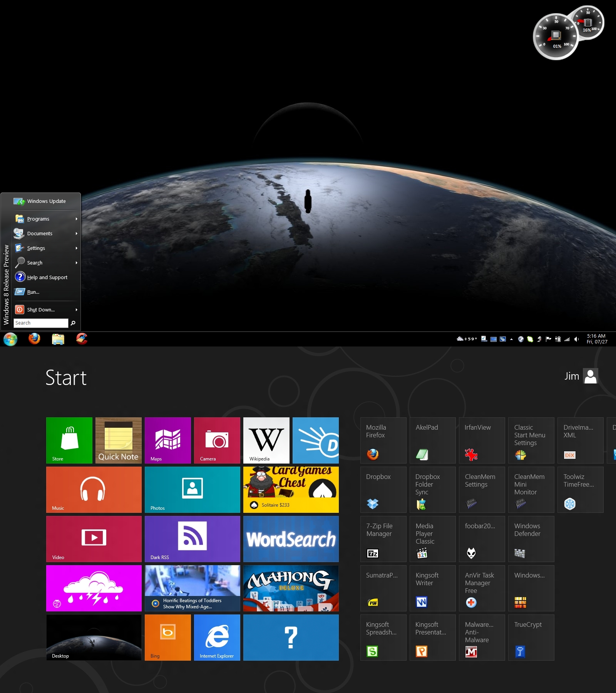Open the Card Games Chest Solitaire tile
The width and height of the screenshot is (616, 693).
pyautogui.click(x=291, y=489)
